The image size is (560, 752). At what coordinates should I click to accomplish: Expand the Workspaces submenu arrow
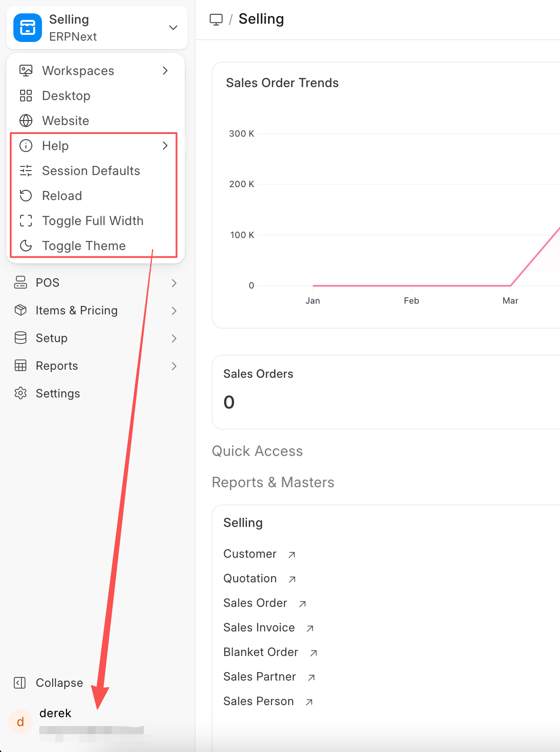165,71
